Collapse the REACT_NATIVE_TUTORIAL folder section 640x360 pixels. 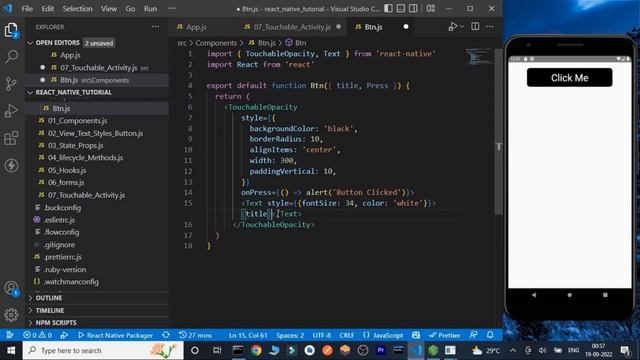pos(73,93)
